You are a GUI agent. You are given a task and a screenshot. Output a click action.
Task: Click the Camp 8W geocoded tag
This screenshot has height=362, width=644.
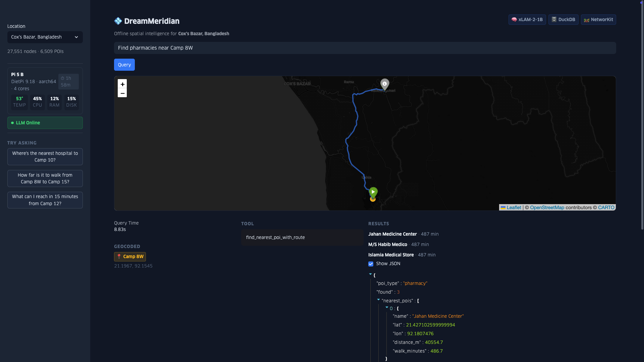click(x=130, y=257)
